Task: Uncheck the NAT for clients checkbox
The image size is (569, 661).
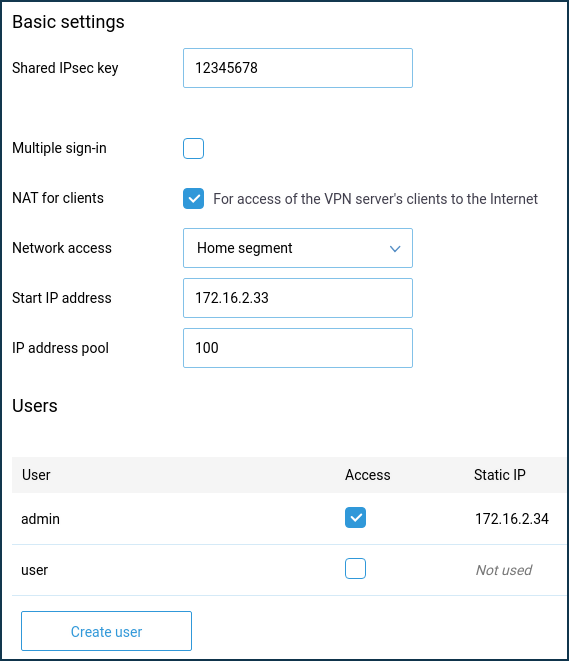Action: tap(193, 199)
